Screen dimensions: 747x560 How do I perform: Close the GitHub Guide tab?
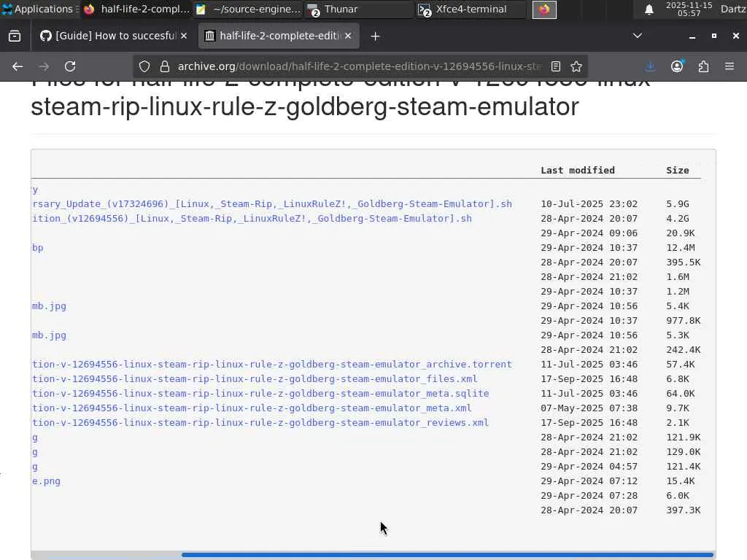[184, 36]
